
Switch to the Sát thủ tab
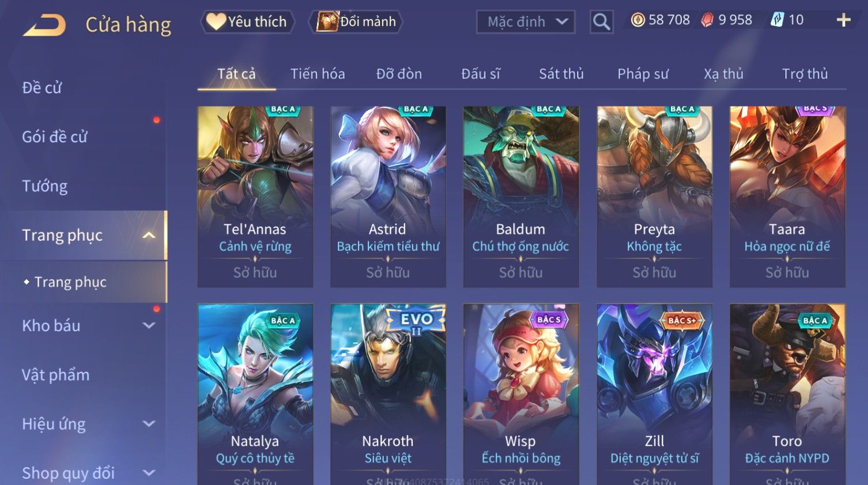click(561, 74)
